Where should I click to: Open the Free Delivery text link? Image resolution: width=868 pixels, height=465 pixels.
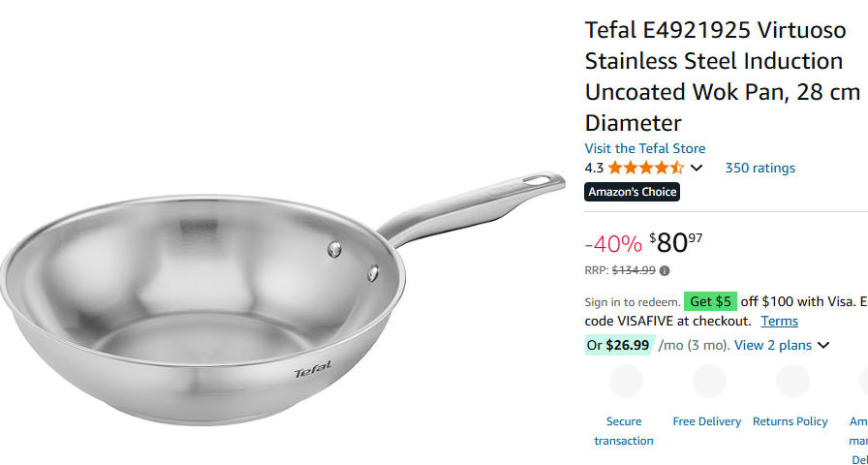707,421
